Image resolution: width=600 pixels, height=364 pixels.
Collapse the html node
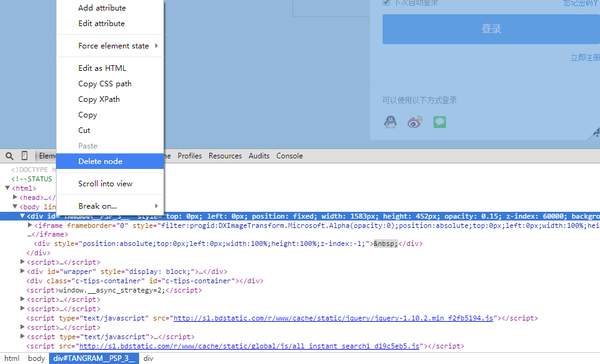[7, 188]
